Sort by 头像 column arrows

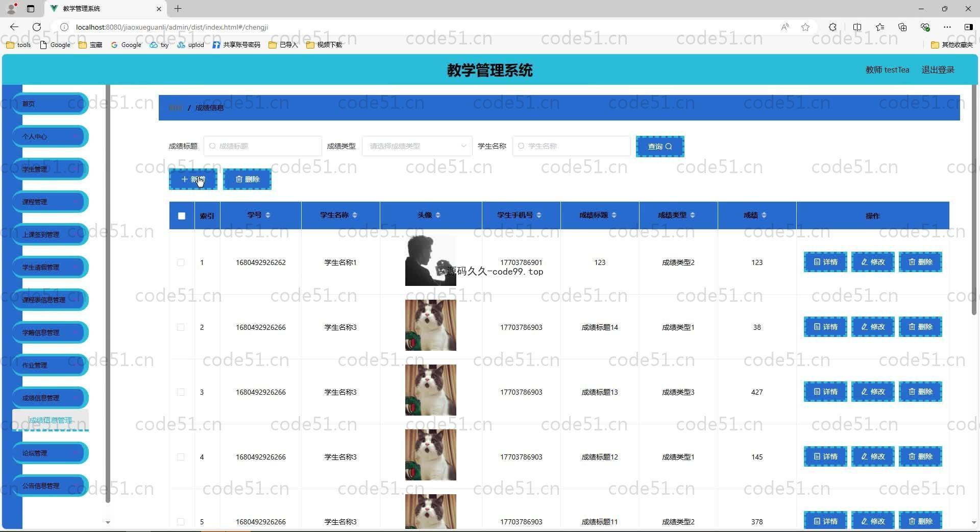(x=438, y=215)
